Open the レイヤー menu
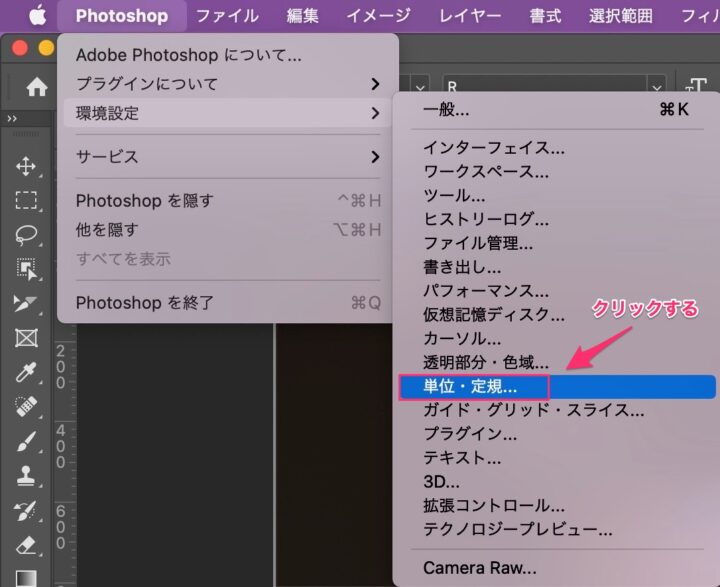The height and width of the screenshot is (587, 720). [470, 16]
